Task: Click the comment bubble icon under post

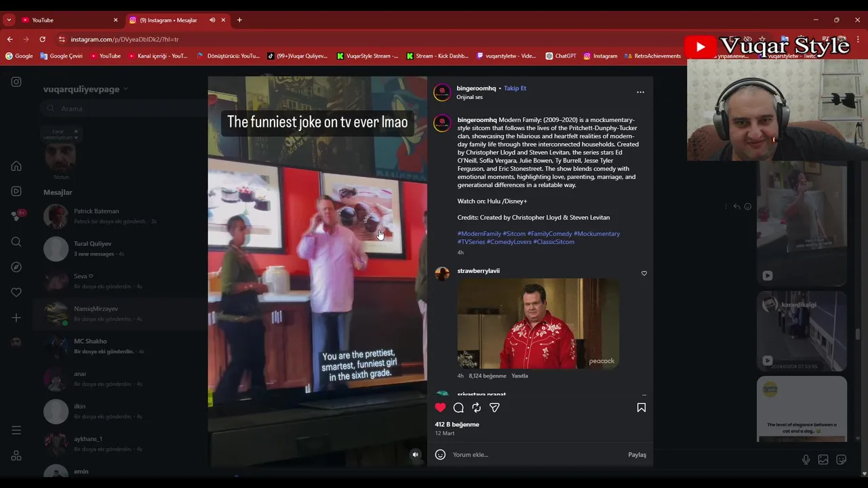Action: tap(458, 407)
